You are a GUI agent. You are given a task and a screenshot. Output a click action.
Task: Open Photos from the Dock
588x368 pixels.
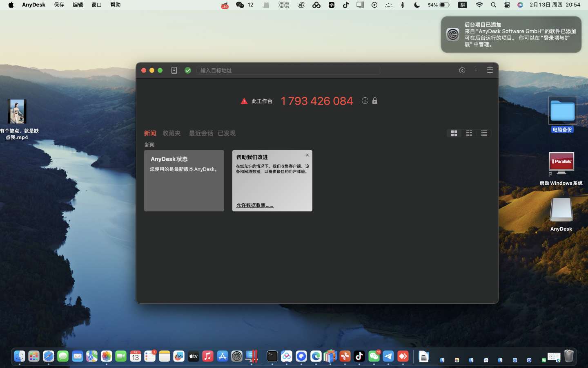click(x=107, y=357)
